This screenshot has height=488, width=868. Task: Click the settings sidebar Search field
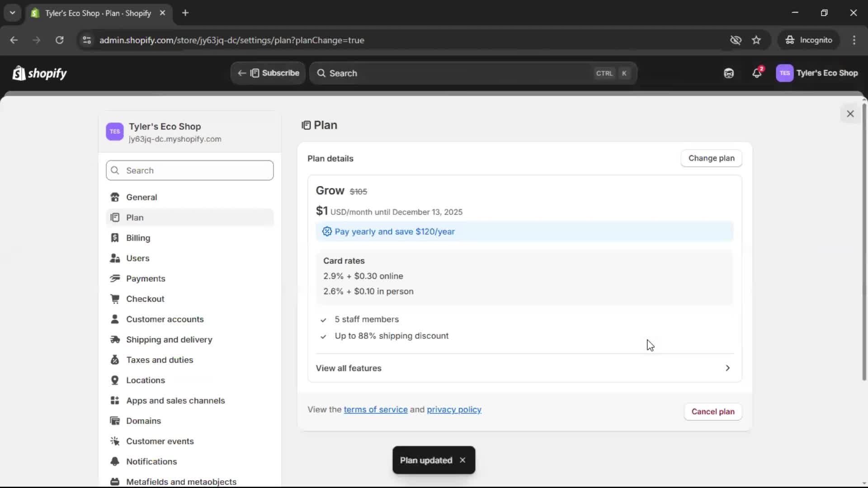click(190, 171)
